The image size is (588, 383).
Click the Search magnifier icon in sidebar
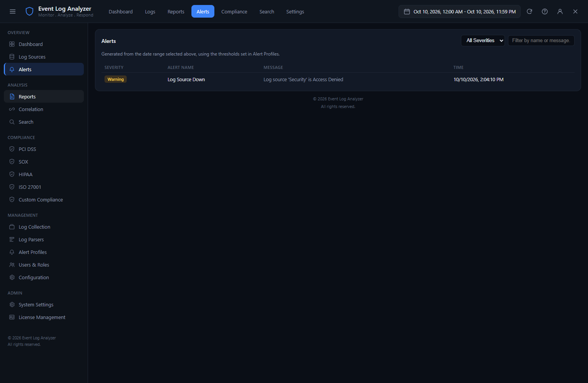click(12, 122)
